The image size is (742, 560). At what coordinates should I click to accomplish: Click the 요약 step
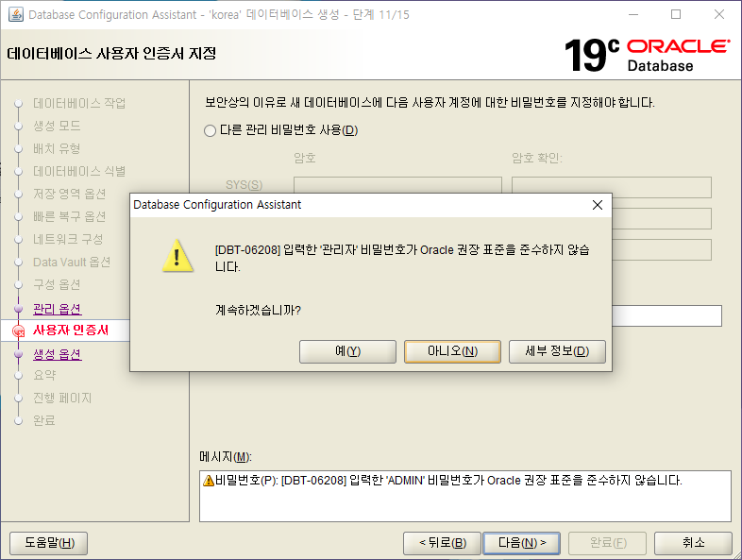(44, 376)
